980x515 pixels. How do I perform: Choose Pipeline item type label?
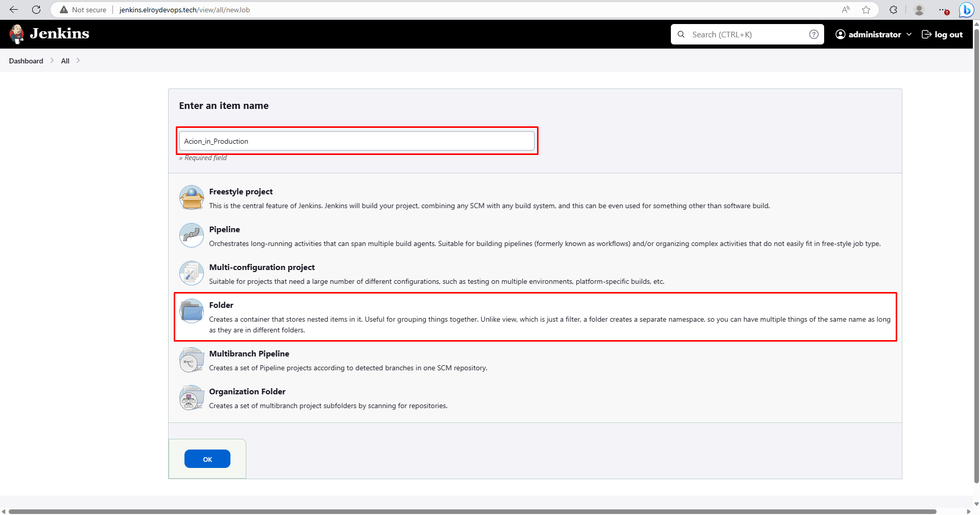tap(224, 230)
